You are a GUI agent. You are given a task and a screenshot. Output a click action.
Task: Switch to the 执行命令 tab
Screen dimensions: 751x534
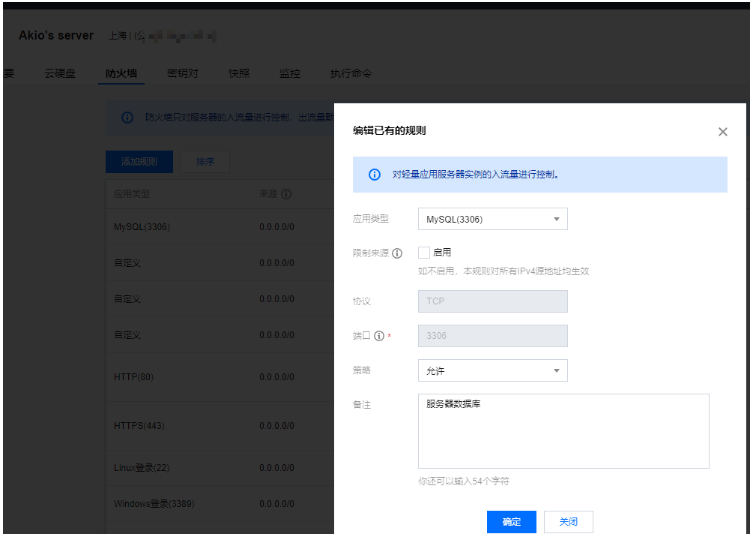(x=351, y=73)
